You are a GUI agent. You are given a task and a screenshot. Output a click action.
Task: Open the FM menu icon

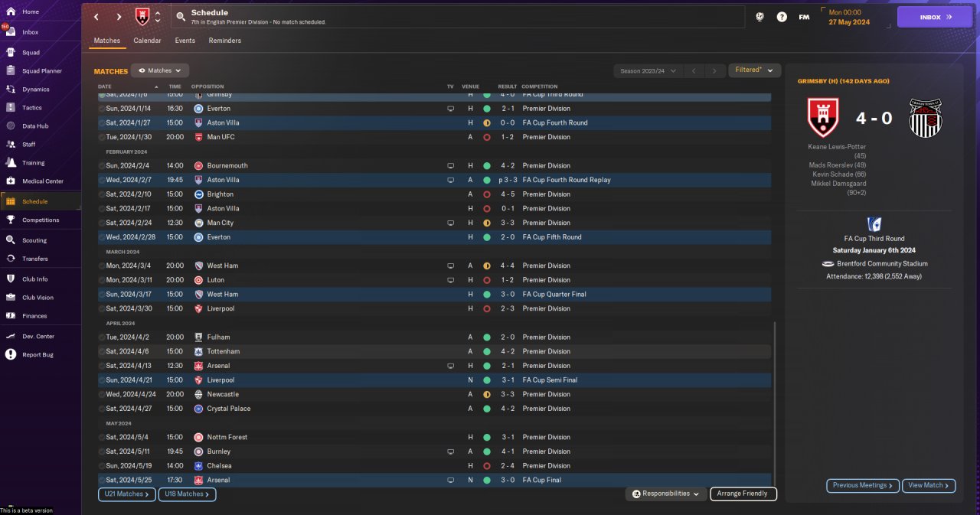click(804, 17)
